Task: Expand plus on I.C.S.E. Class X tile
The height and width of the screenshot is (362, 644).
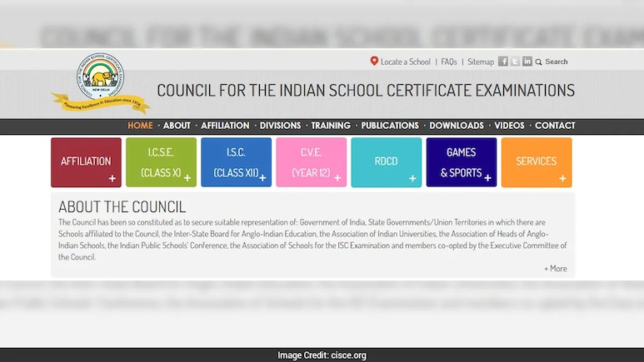Action: [x=187, y=178]
